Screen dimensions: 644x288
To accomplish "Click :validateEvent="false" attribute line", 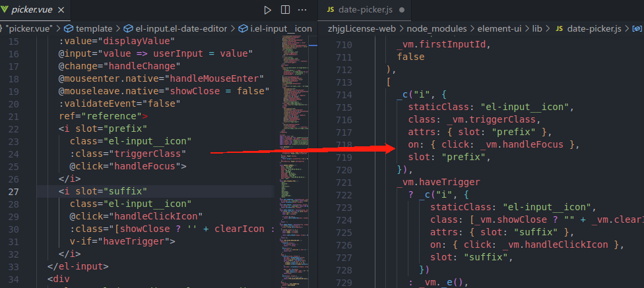I will 119,103.
